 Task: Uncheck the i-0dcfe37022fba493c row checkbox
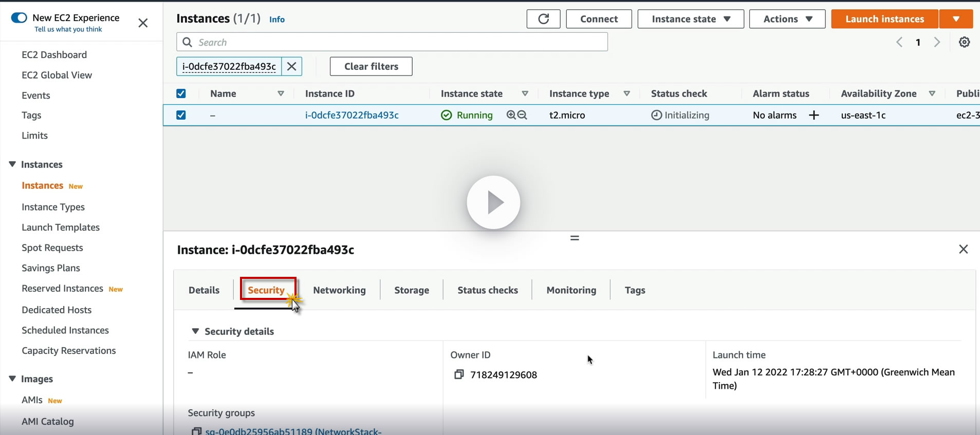[181, 115]
